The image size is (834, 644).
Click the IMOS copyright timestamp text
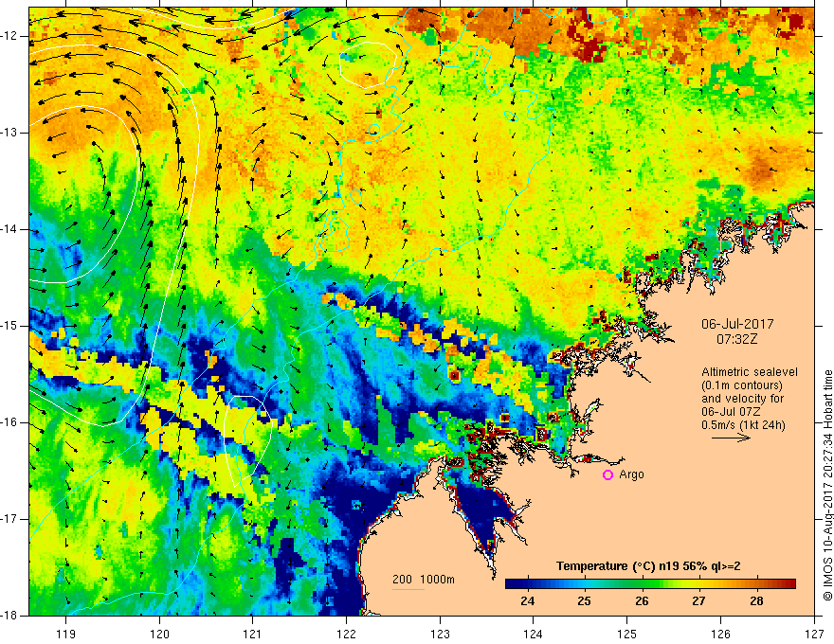pyautogui.click(x=827, y=486)
